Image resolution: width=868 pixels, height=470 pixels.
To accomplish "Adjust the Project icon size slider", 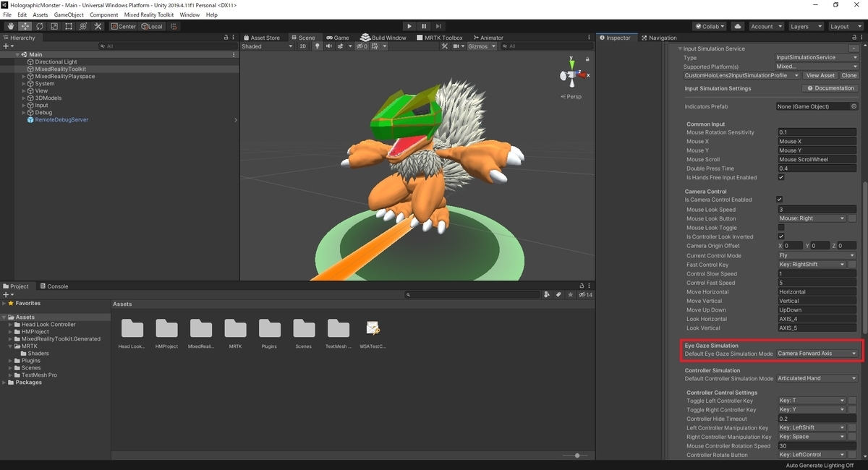I will pyautogui.click(x=576, y=456).
